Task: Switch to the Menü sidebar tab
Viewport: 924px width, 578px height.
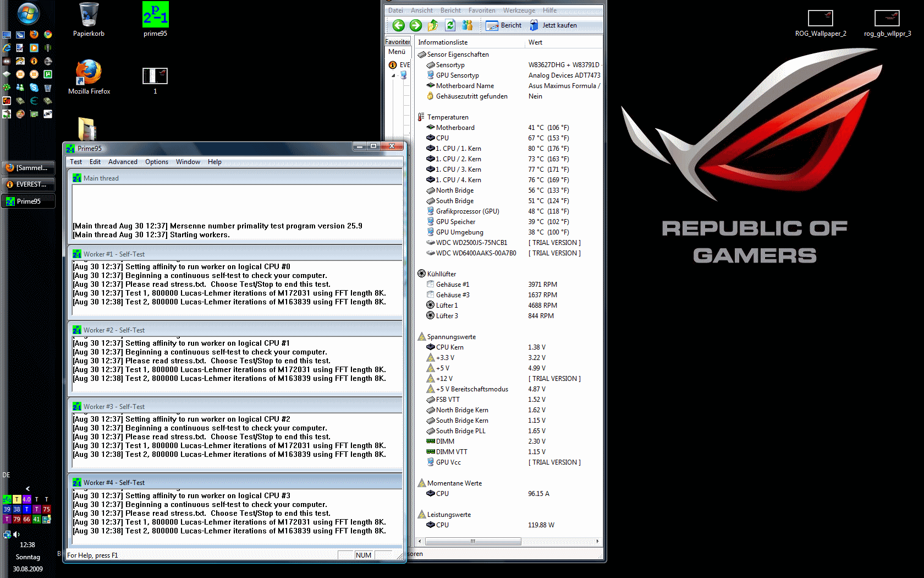Action: point(397,52)
